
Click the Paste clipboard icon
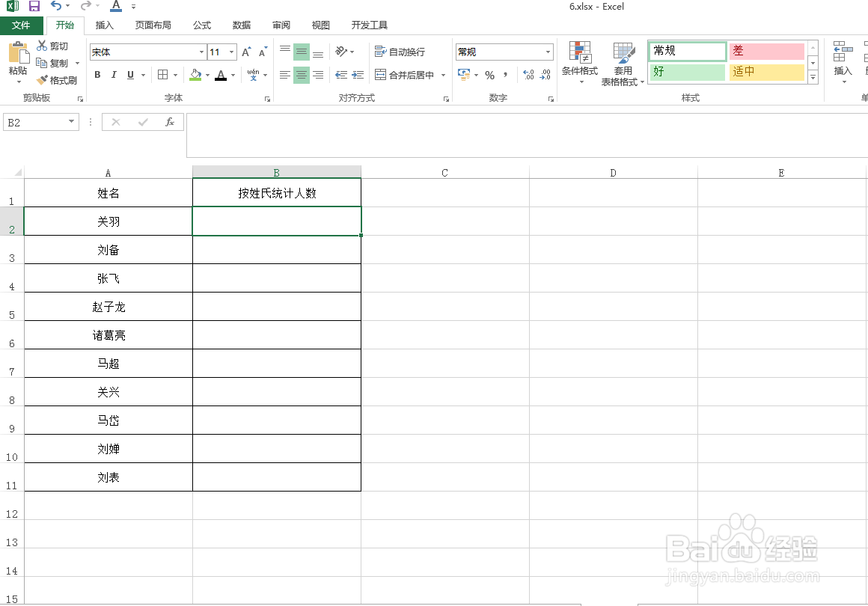tap(18, 53)
